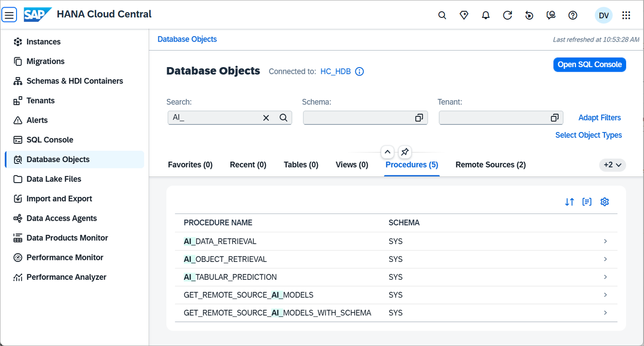Click the Import and Export sidebar icon

coord(18,199)
